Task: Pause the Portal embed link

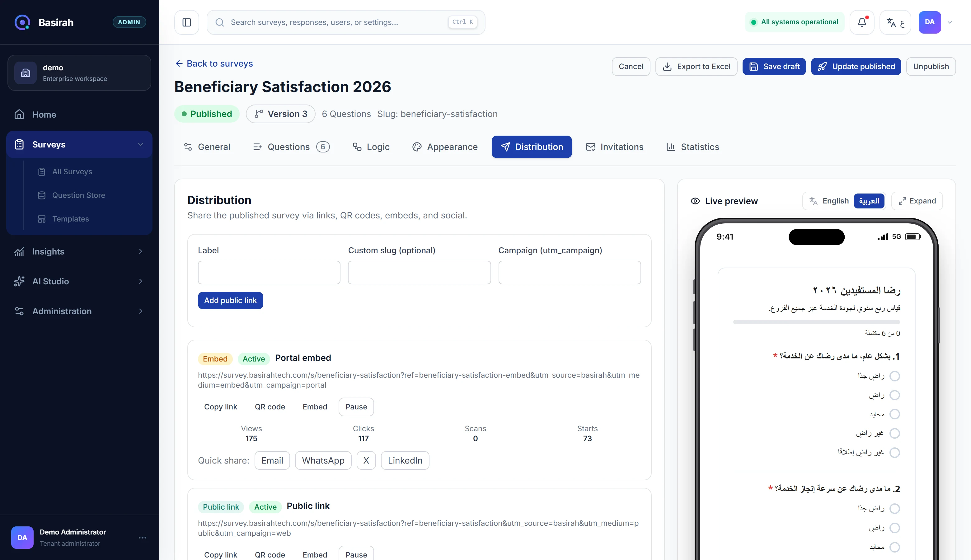Action: (x=356, y=407)
